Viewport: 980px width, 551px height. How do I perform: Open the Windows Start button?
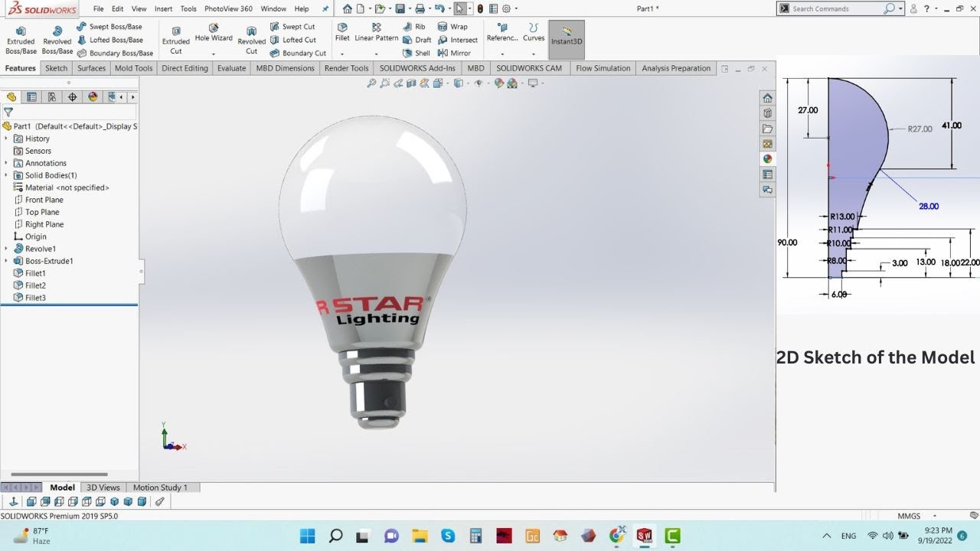tap(308, 536)
